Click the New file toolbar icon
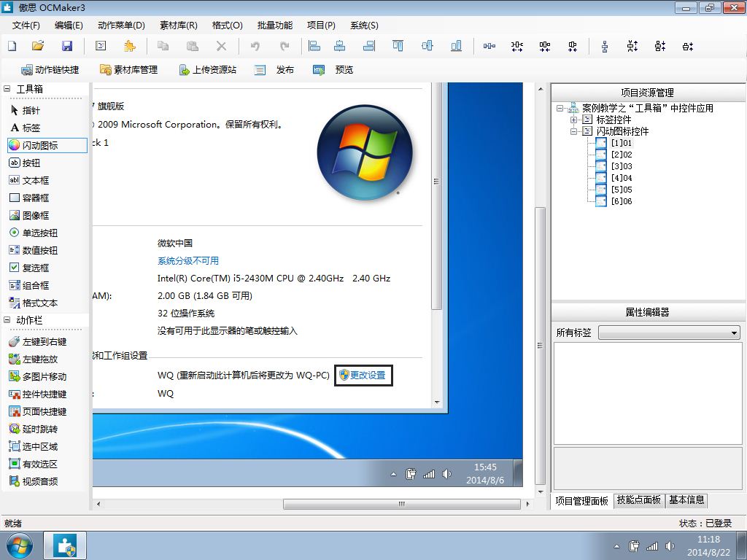 pos(12,46)
